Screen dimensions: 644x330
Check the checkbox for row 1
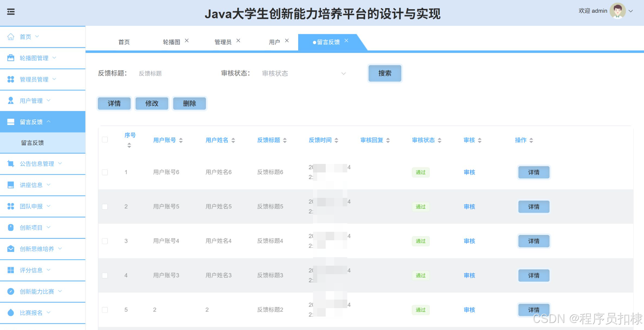click(105, 172)
